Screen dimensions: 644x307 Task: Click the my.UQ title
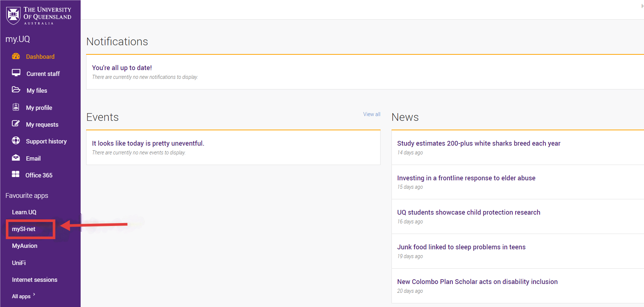point(18,39)
